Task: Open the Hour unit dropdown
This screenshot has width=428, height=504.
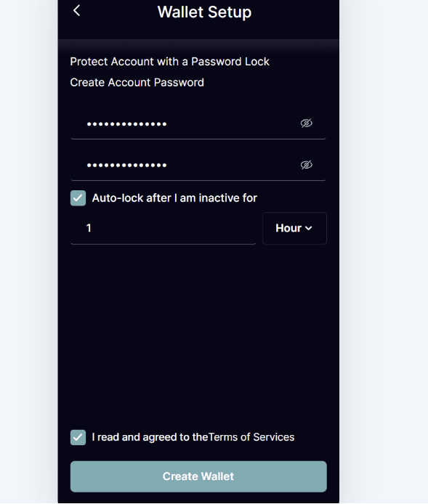Action: tap(294, 228)
